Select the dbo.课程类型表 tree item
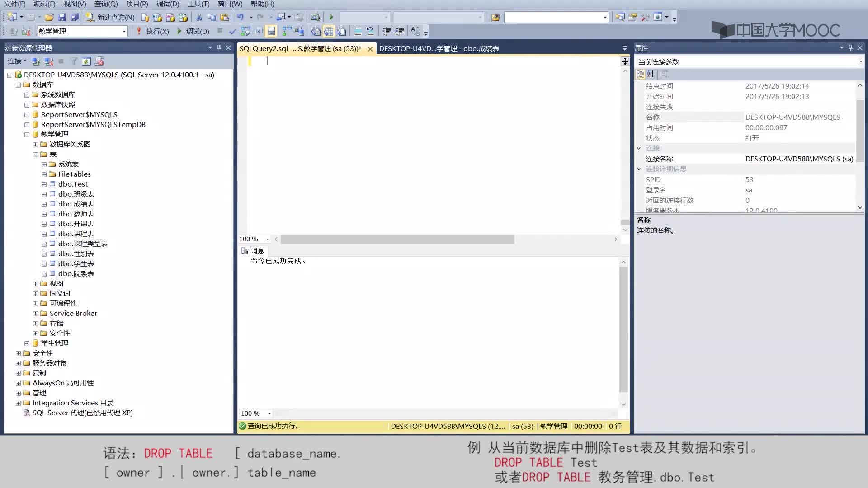 coord(83,244)
